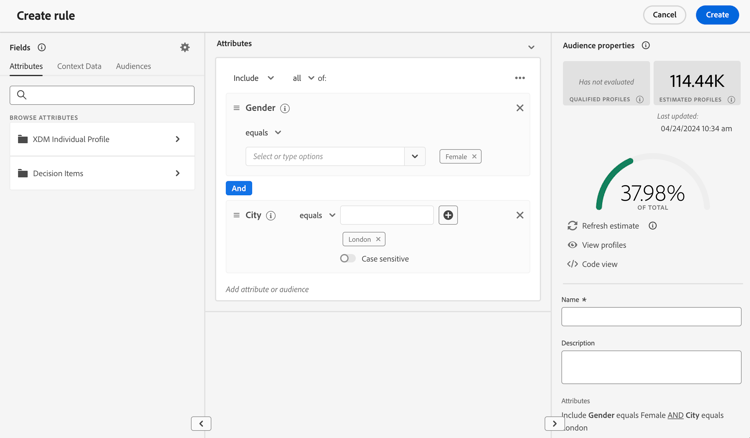Switch to the Audiences tab
The image size is (750, 438).
133,66
